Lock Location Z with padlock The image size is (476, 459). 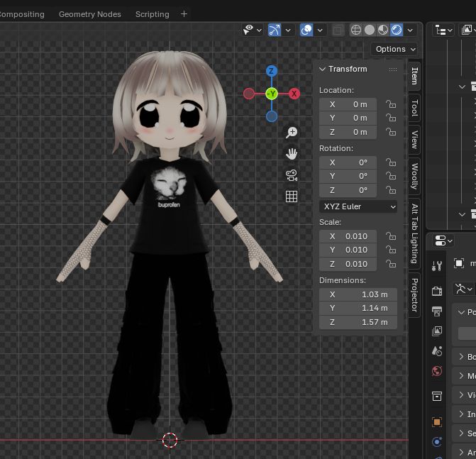coord(391,132)
